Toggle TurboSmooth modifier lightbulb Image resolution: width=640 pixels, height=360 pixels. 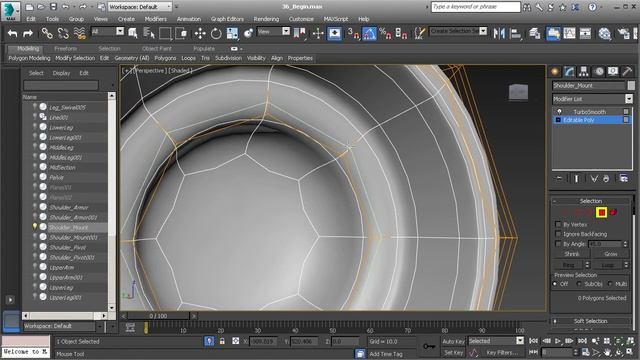559,111
